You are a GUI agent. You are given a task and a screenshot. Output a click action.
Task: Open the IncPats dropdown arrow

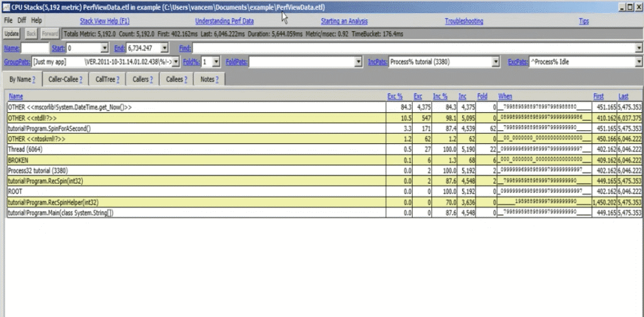pyautogui.click(x=496, y=62)
